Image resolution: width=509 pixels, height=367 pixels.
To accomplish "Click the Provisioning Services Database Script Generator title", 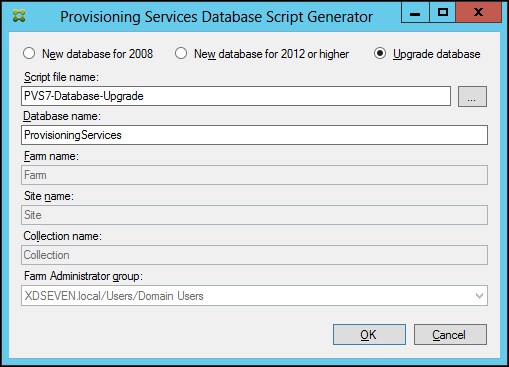I will click(216, 17).
